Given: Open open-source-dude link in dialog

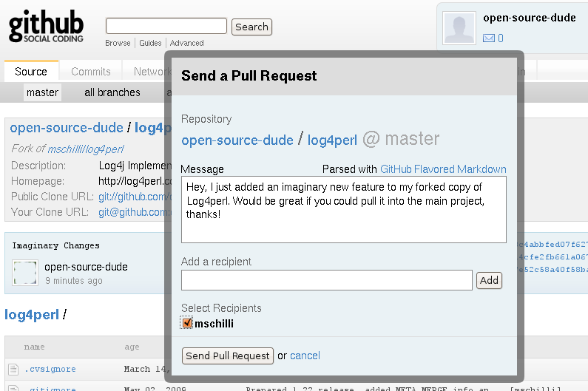Looking at the screenshot, I should (237, 140).
